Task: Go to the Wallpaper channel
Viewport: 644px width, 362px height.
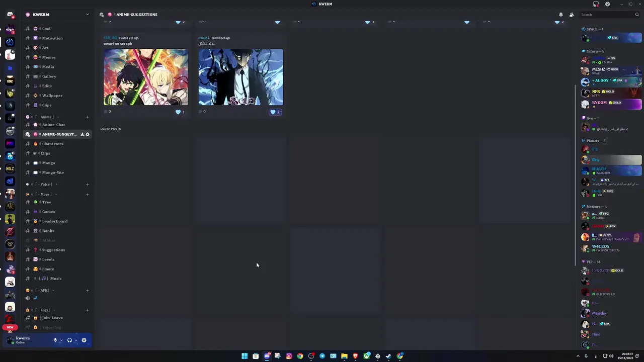Action: coord(58,96)
